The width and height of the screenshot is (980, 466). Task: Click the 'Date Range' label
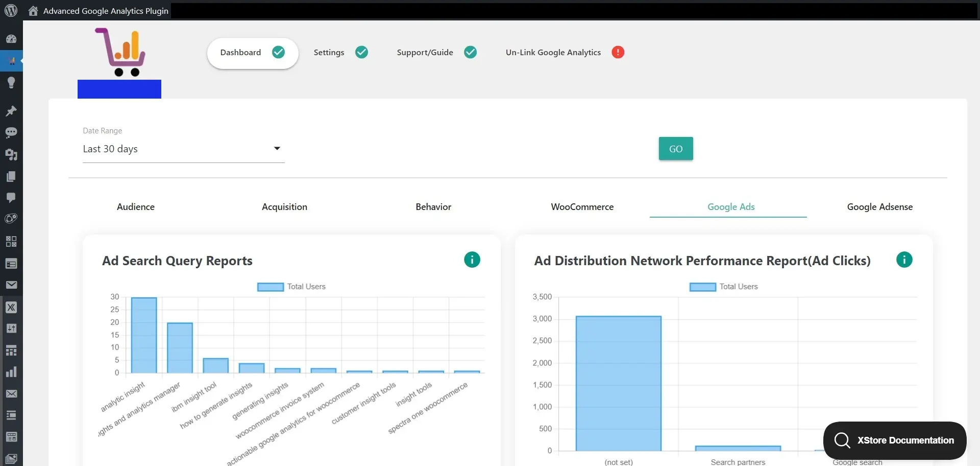click(103, 131)
